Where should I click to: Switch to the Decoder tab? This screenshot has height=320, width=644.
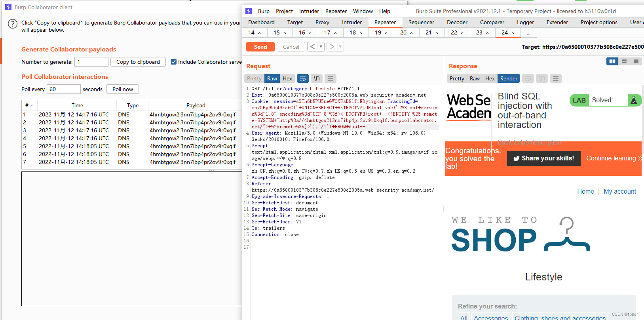(x=457, y=23)
